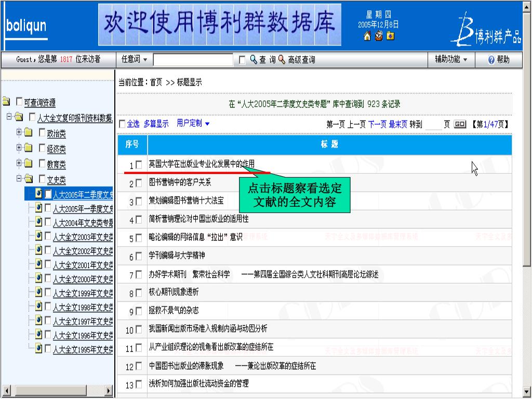The height and width of the screenshot is (399, 532).
Task: Check the box for record 8 核心期刊现象透析
Action: coord(139,293)
